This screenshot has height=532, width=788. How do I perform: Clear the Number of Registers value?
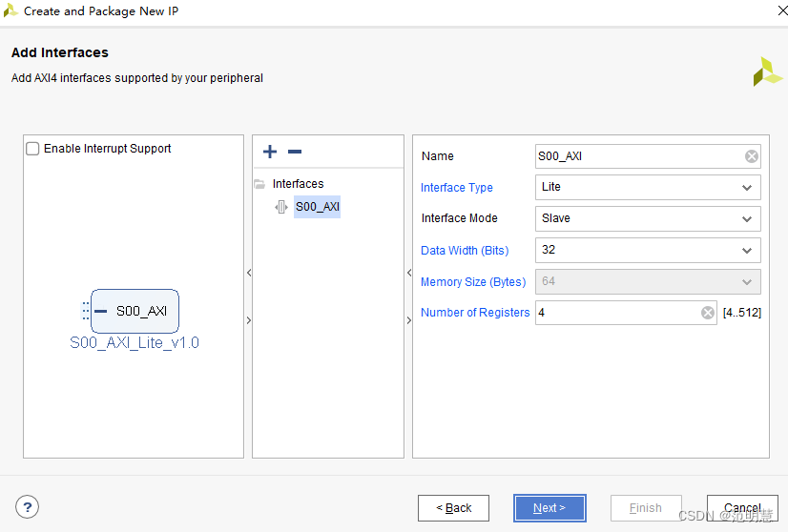pos(708,313)
